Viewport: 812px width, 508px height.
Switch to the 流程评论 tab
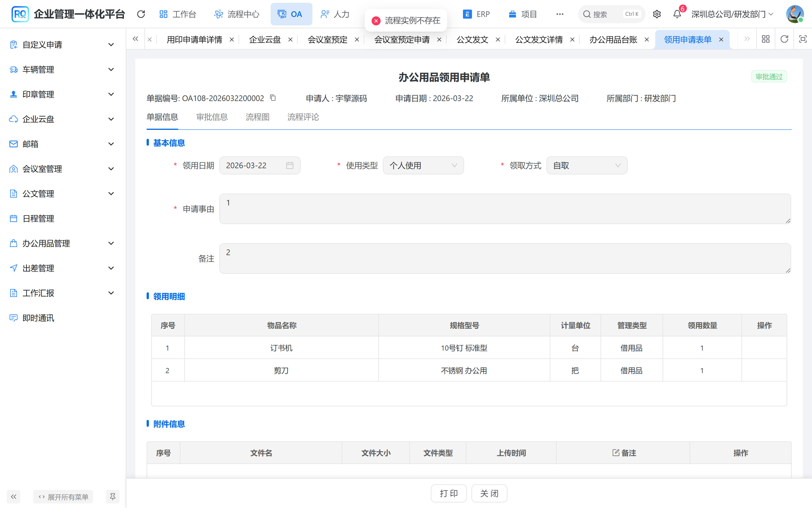point(303,117)
